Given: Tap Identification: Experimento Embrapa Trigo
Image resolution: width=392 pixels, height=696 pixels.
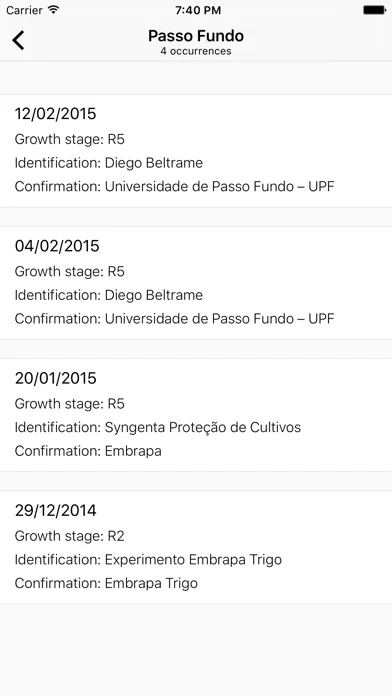Looking at the screenshot, I should (x=148, y=560).
